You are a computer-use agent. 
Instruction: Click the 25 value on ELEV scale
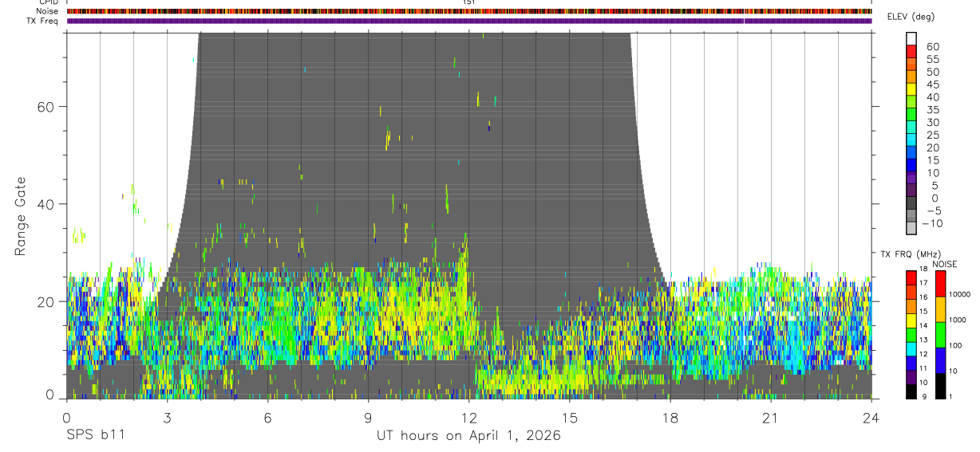pos(932,135)
